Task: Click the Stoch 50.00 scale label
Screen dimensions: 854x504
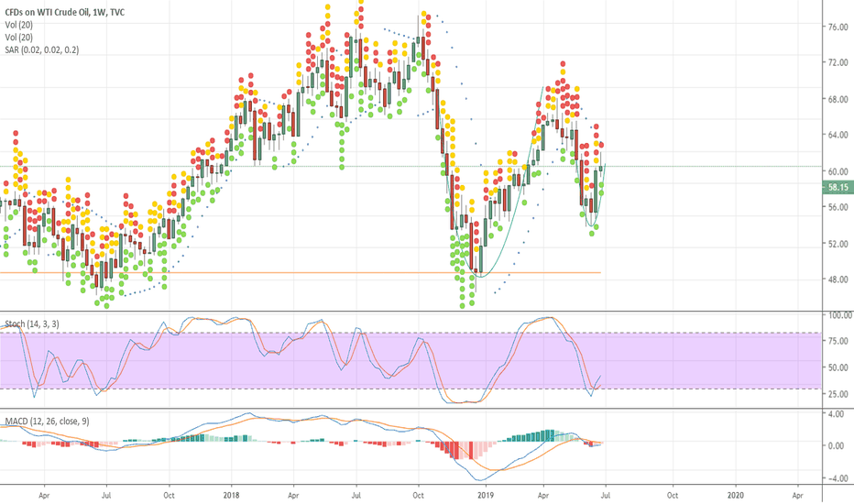Action: point(838,367)
